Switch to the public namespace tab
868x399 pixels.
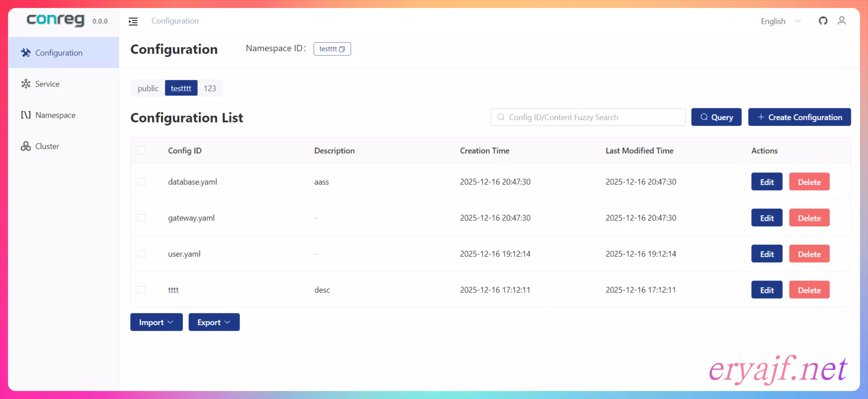(x=148, y=88)
